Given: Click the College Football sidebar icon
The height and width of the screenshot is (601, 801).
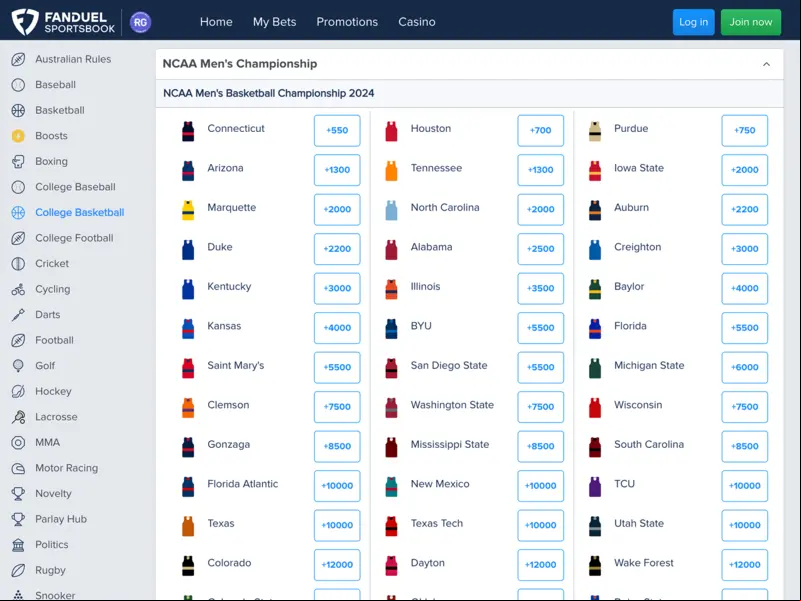Looking at the screenshot, I should point(18,238).
